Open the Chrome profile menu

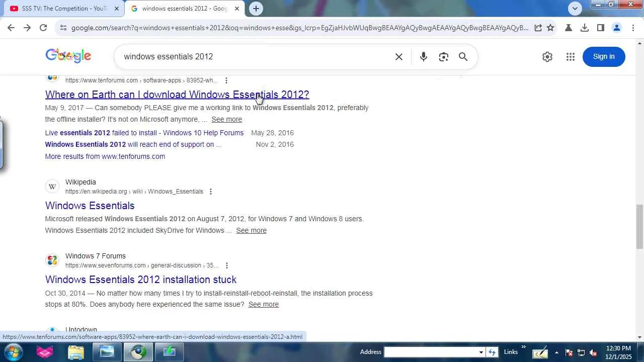tap(617, 28)
